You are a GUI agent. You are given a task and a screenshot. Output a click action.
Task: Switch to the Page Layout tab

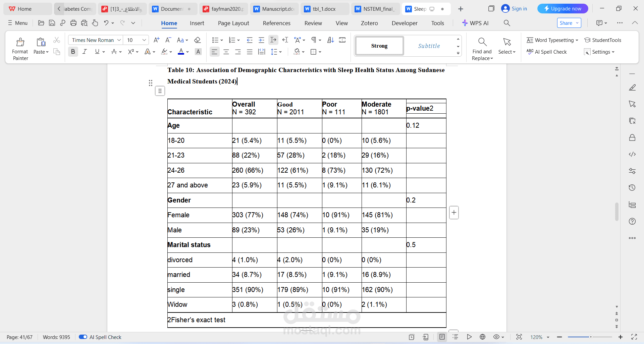click(x=233, y=23)
